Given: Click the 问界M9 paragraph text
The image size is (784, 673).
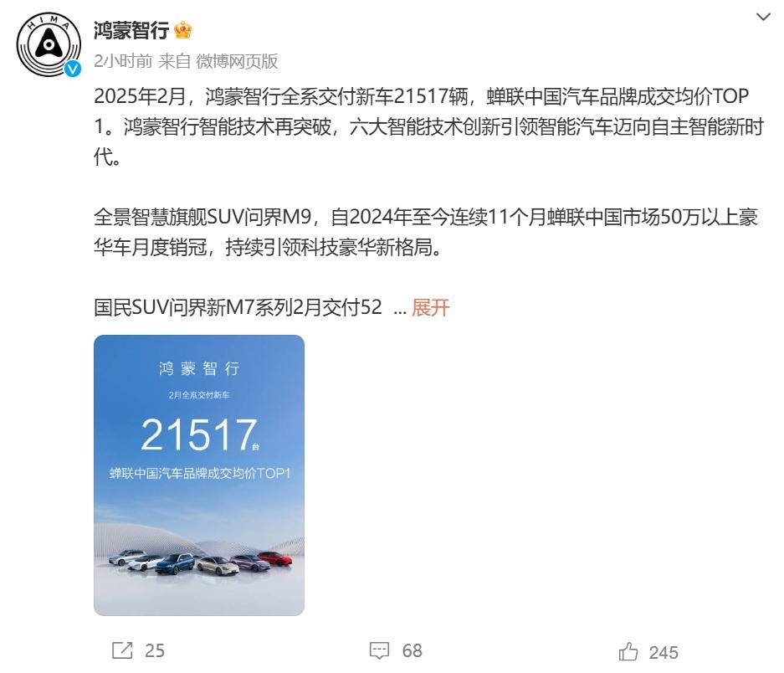Looking at the screenshot, I should [x=426, y=232].
